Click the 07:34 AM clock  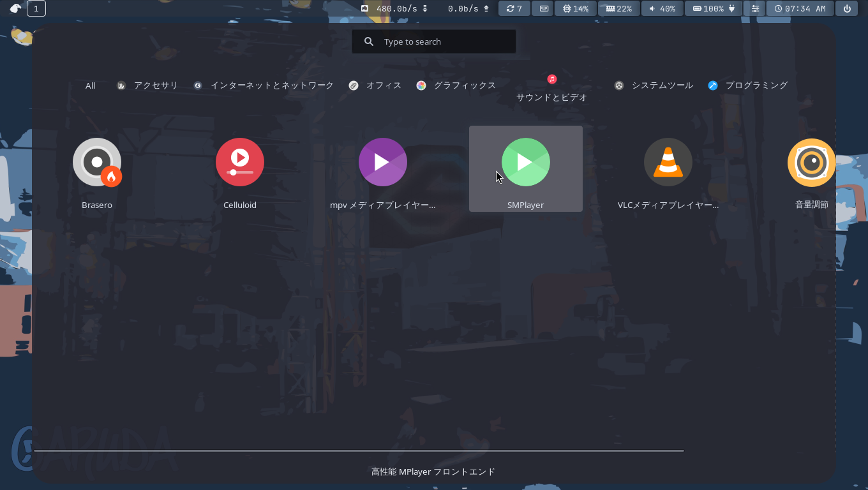pyautogui.click(x=800, y=8)
